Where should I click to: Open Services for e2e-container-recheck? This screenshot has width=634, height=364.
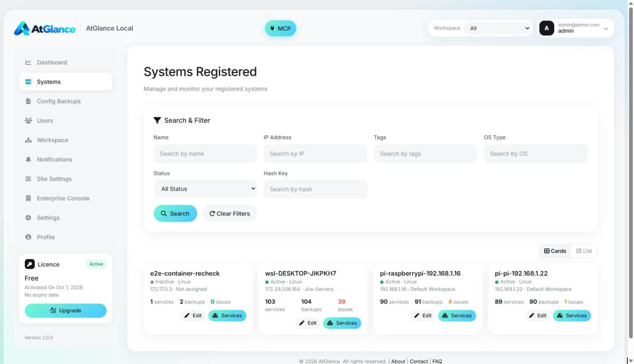click(227, 316)
